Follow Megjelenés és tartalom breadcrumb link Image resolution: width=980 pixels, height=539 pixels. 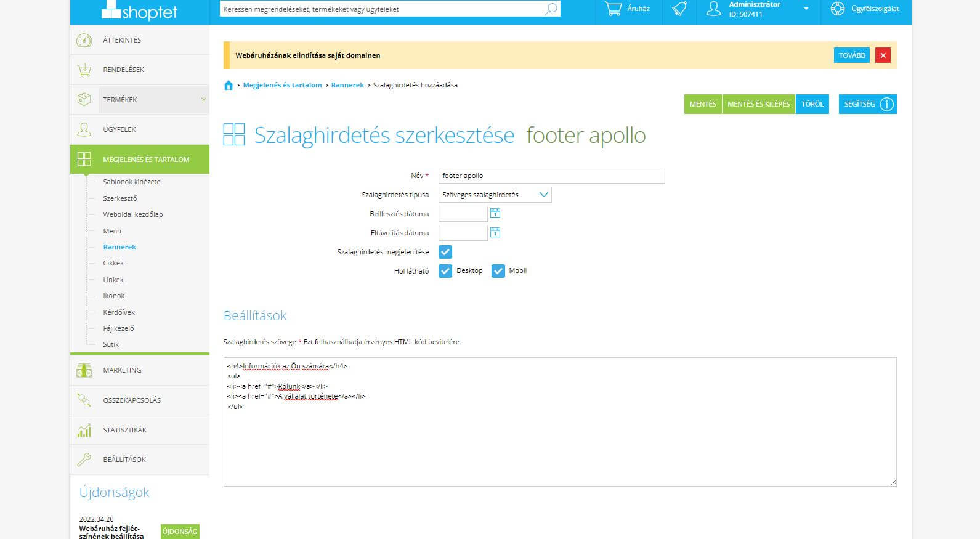(x=282, y=85)
